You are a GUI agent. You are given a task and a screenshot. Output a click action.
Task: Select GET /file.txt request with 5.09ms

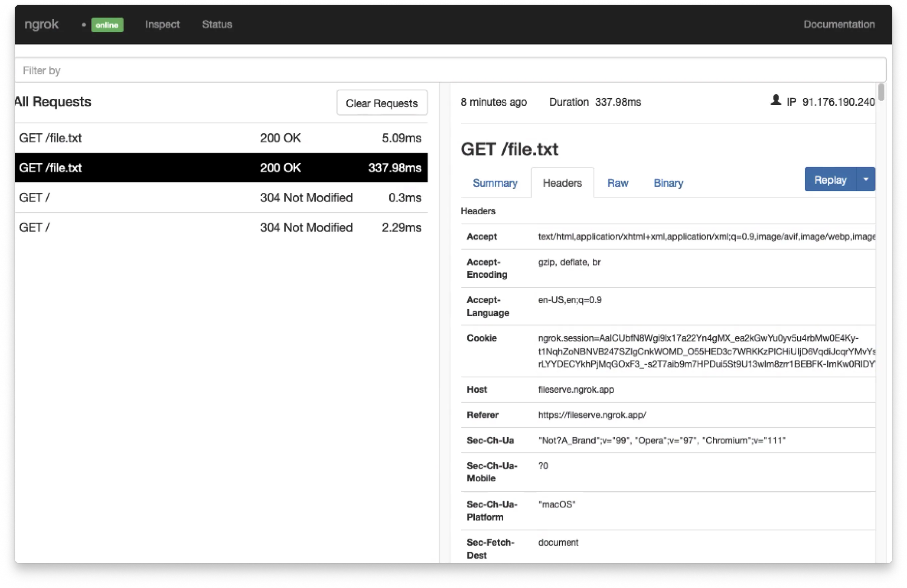[221, 138]
